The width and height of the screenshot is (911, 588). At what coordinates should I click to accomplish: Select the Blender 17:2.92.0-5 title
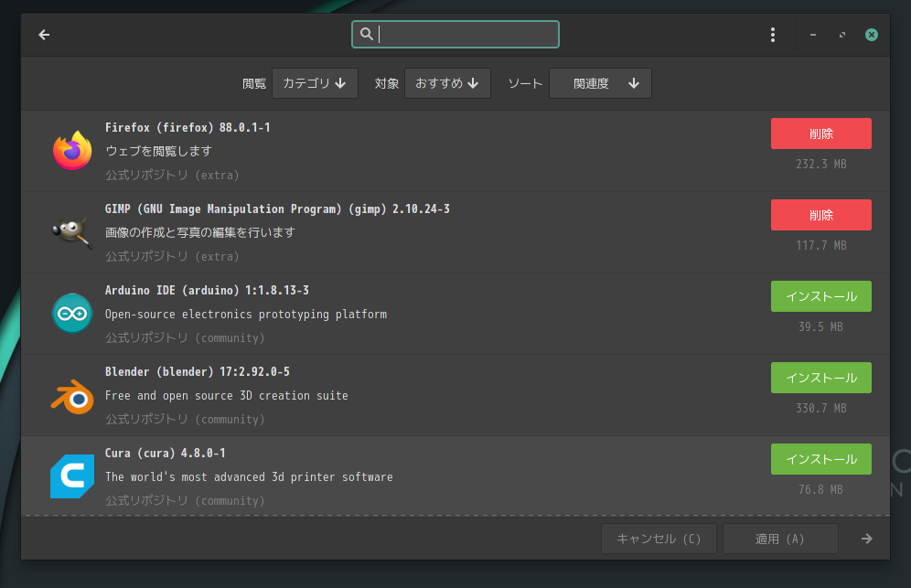pyautogui.click(x=198, y=371)
